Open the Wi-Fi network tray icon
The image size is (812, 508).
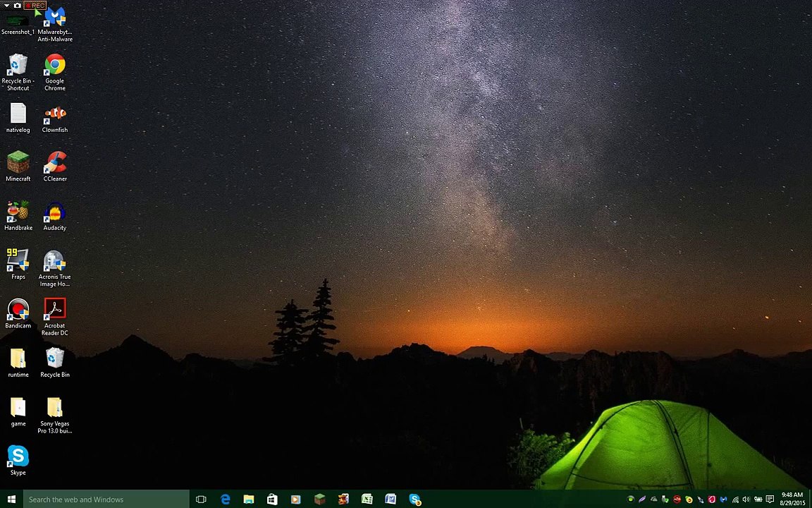(x=735, y=500)
